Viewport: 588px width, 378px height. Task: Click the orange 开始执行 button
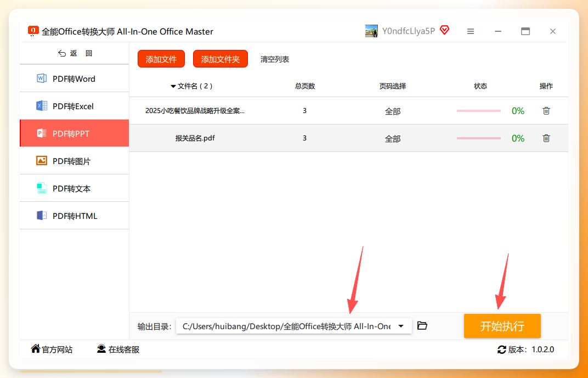(502, 326)
